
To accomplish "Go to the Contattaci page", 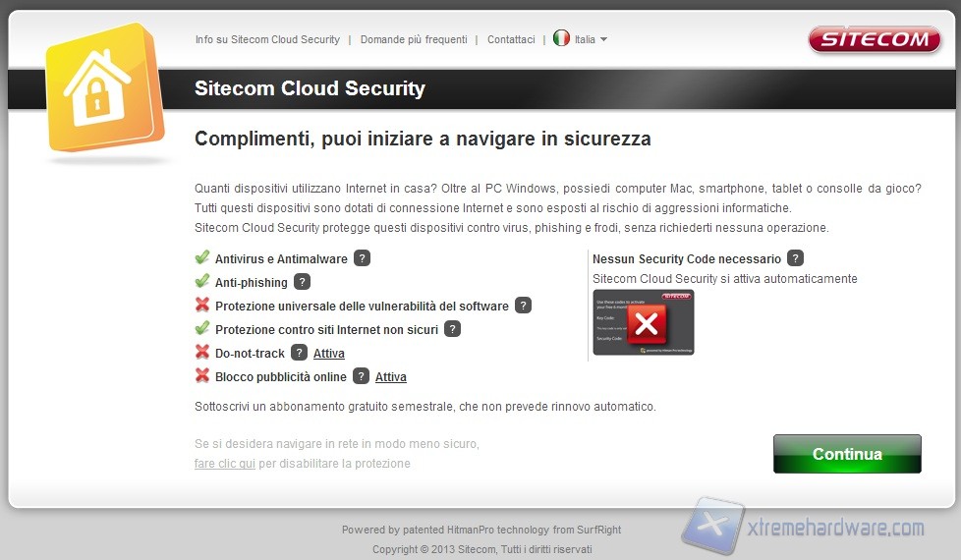I will [511, 40].
